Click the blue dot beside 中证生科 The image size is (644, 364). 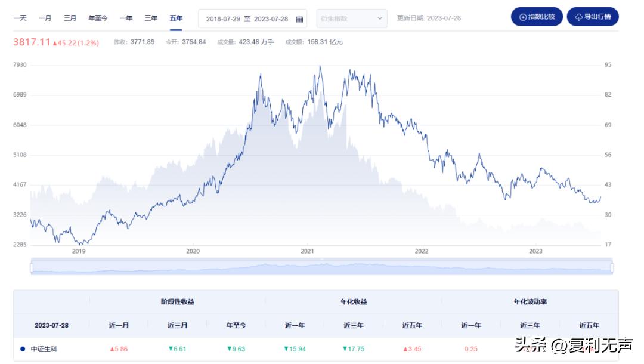[x=23, y=349]
